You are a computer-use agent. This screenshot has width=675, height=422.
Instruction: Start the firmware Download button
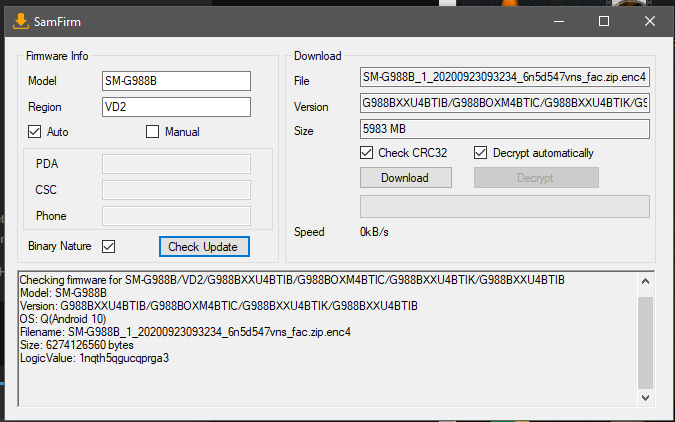click(406, 178)
